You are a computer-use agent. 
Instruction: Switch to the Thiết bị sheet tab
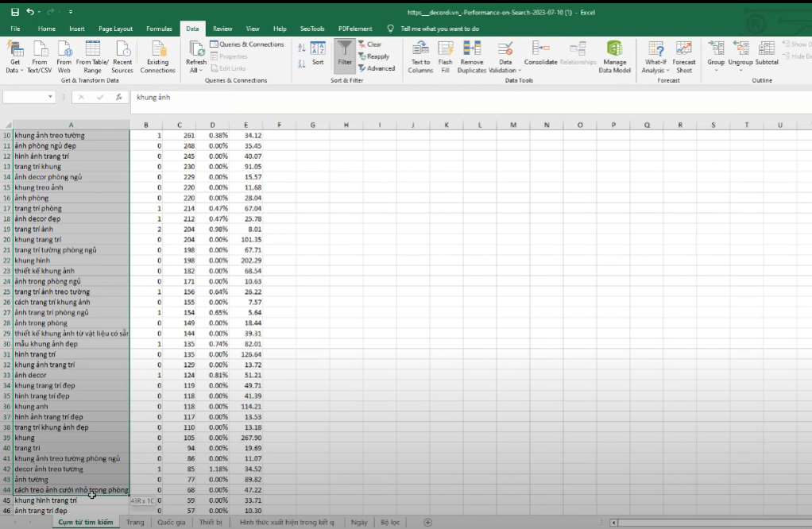tap(211, 523)
